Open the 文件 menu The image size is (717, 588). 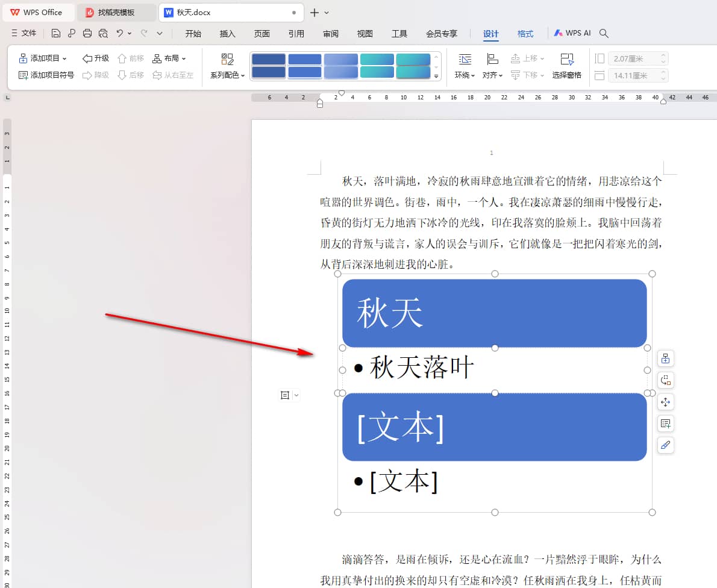[23, 33]
